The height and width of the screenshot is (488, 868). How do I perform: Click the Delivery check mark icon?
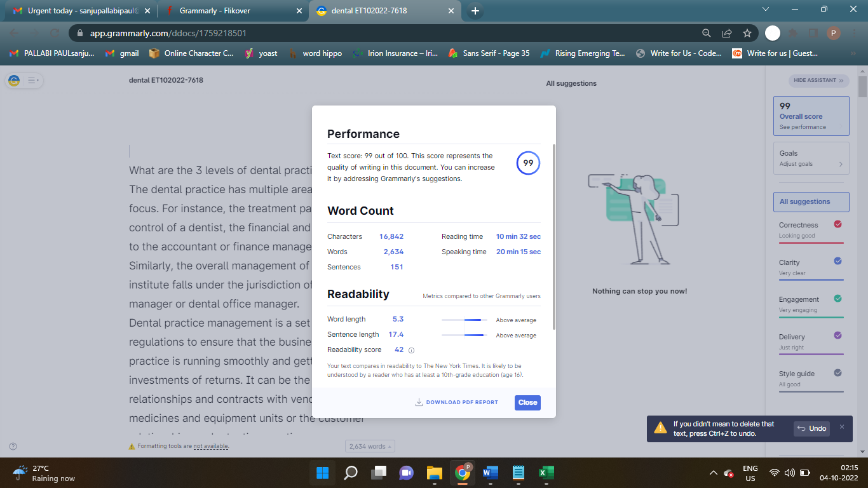point(837,335)
